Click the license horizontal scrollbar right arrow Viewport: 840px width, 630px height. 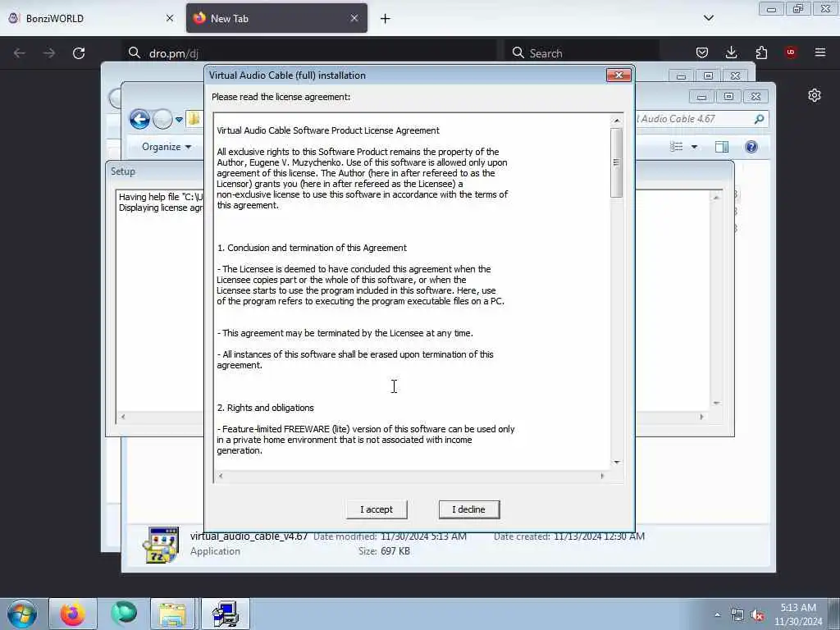tap(602, 476)
